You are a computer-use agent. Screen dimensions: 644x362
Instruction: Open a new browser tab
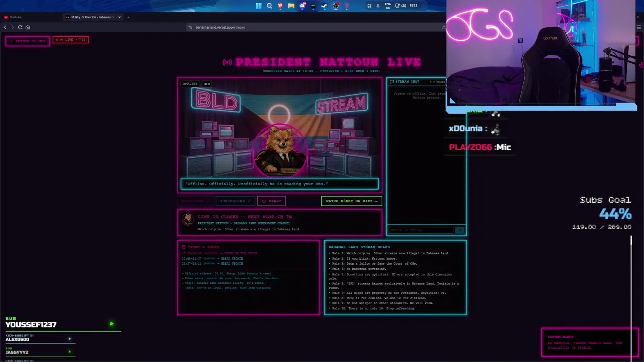click(x=128, y=17)
